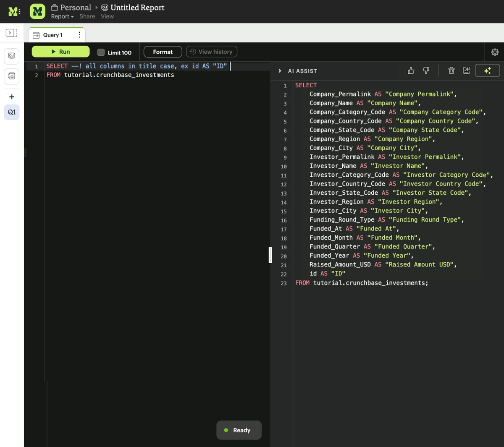The height and width of the screenshot is (447, 504).
Task: Insert AI-generated SQL into the editor
Action: [x=466, y=70]
